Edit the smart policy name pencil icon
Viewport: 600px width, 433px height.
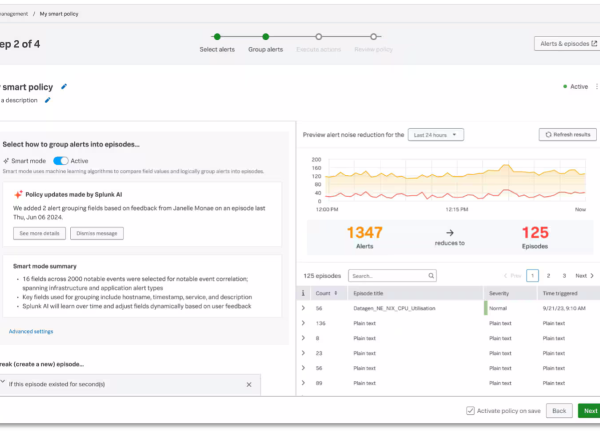click(x=64, y=87)
